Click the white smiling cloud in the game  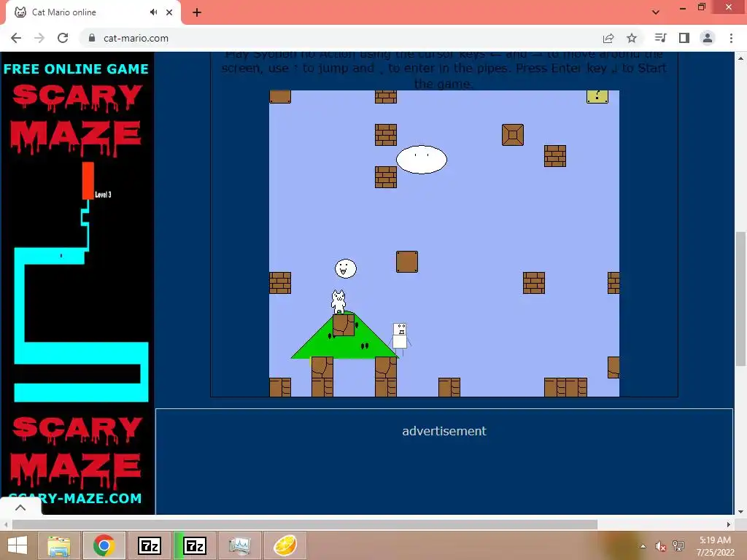point(422,160)
